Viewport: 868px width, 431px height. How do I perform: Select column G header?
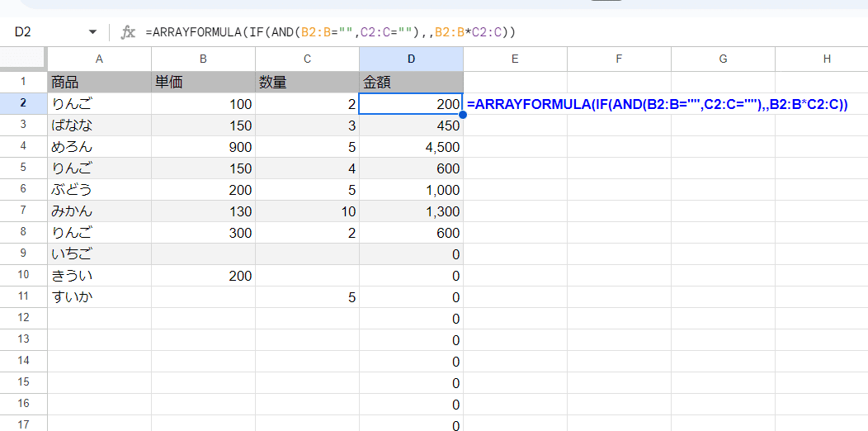coord(723,59)
